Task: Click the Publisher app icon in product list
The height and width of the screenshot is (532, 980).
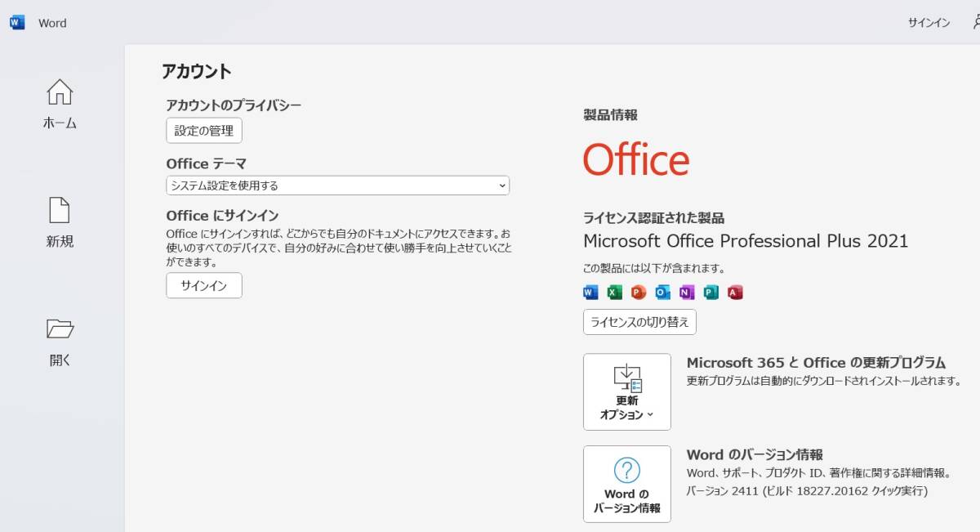Action: (710, 293)
